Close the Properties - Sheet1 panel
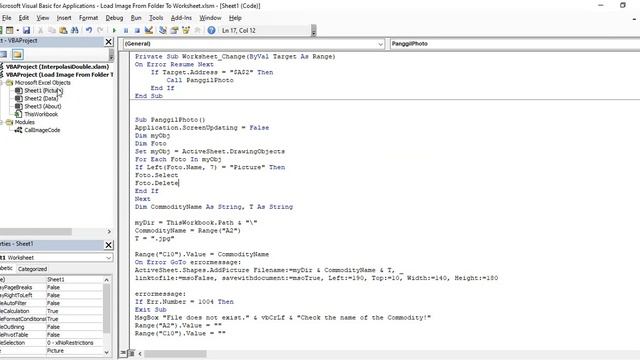Screen dimensions: 640x360 (x=109, y=245)
